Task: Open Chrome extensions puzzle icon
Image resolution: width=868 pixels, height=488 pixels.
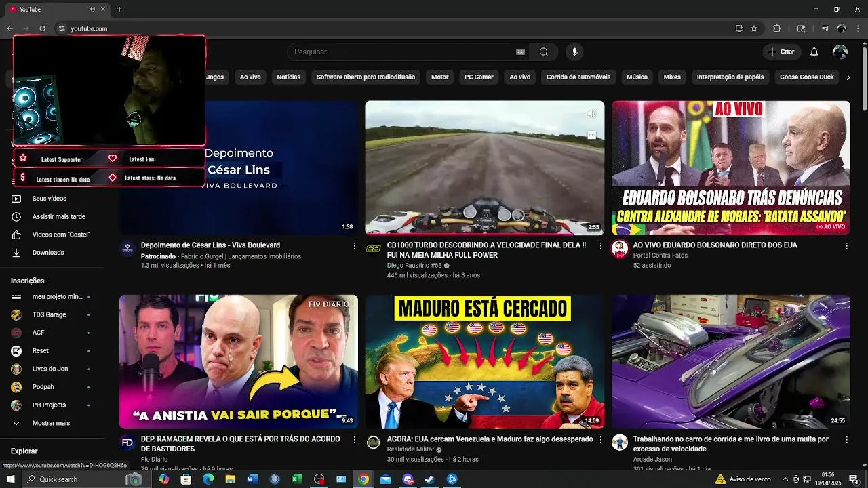Action: point(777,28)
